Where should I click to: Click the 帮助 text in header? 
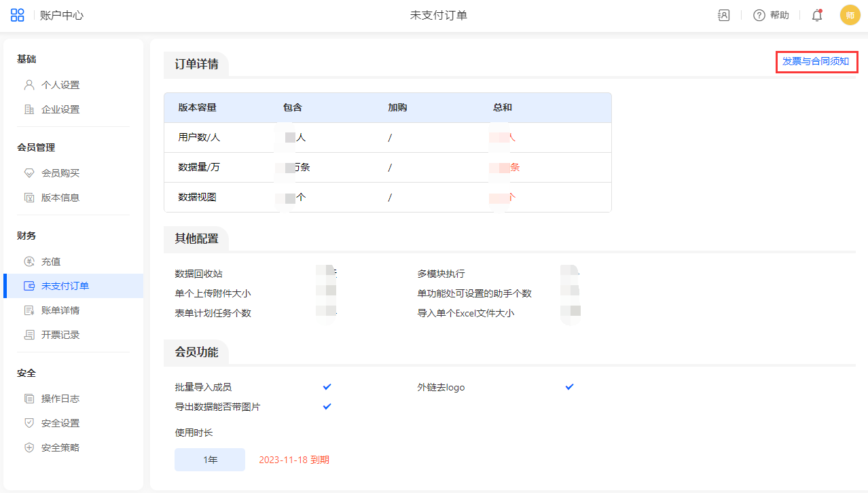(x=779, y=15)
